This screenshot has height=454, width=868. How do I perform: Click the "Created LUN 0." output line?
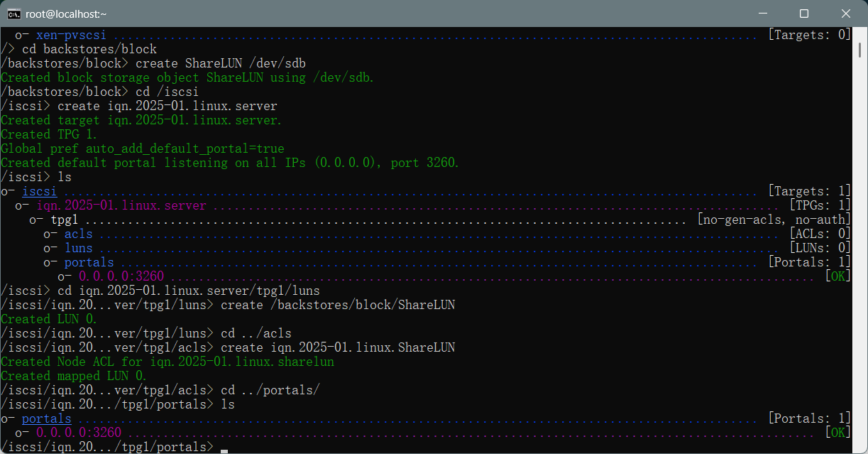49,319
